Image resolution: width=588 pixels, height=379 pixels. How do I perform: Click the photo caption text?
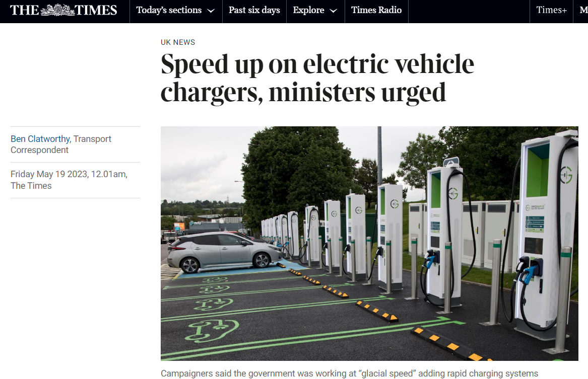[x=349, y=373]
